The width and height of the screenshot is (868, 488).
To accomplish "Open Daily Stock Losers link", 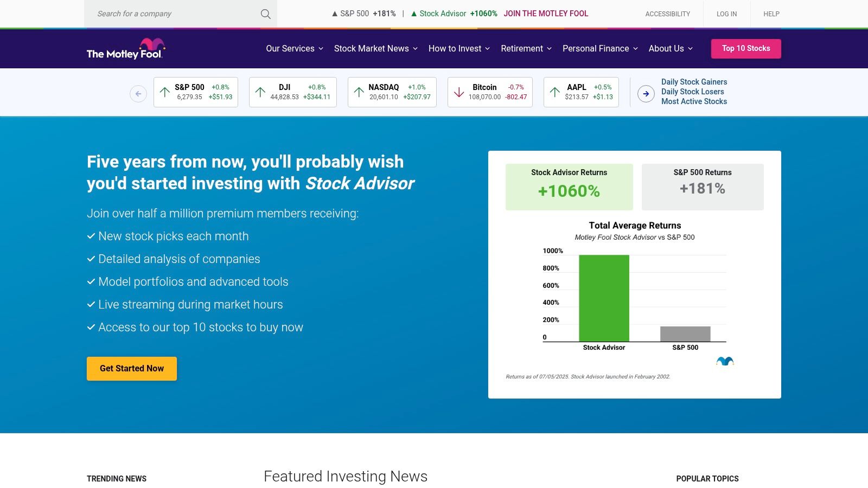I will (x=692, y=92).
